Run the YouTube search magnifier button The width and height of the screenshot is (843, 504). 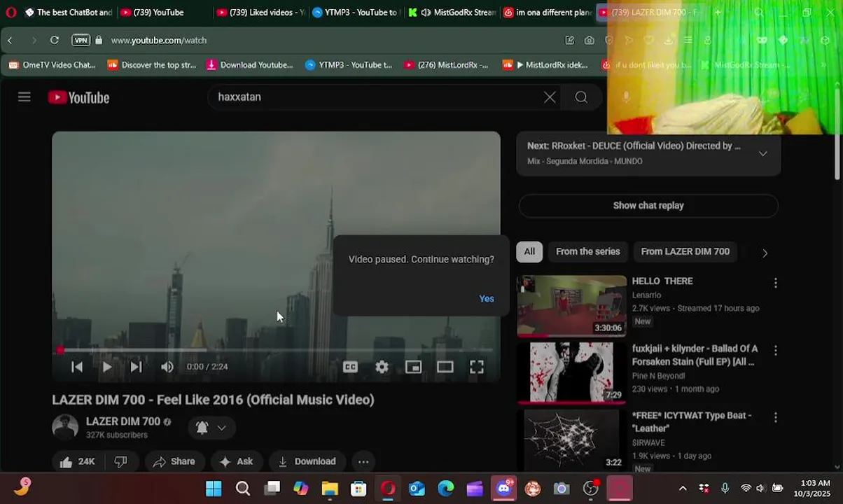point(581,97)
